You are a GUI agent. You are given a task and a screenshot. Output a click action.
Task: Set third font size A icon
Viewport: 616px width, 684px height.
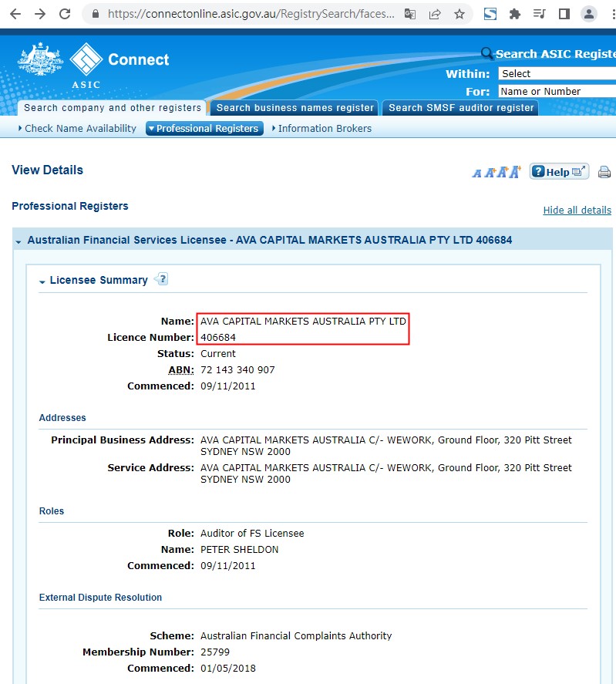coord(503,172)
